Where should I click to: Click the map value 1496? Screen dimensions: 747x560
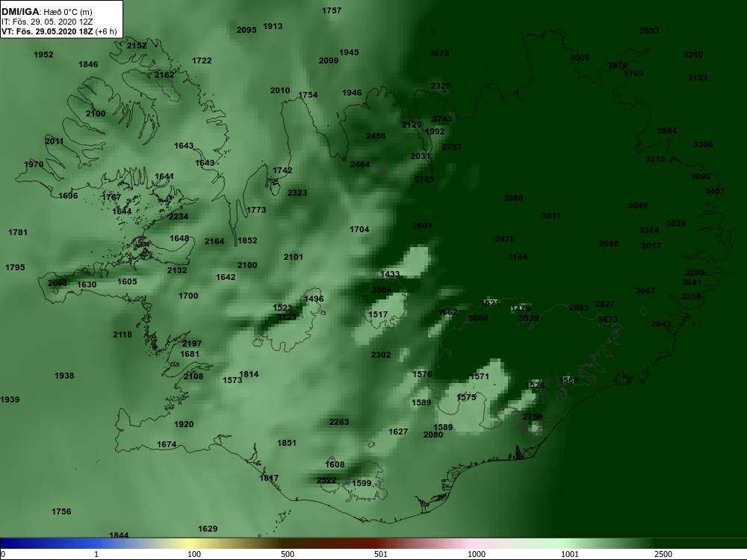(x=314, y=299)
